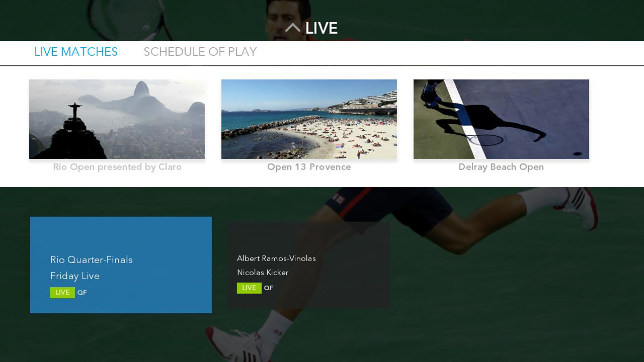Image resolution: width=644 pixels, height=362 pixels.
Task: Select the Delray Beach Open court thumbnail
Action: 501,119
